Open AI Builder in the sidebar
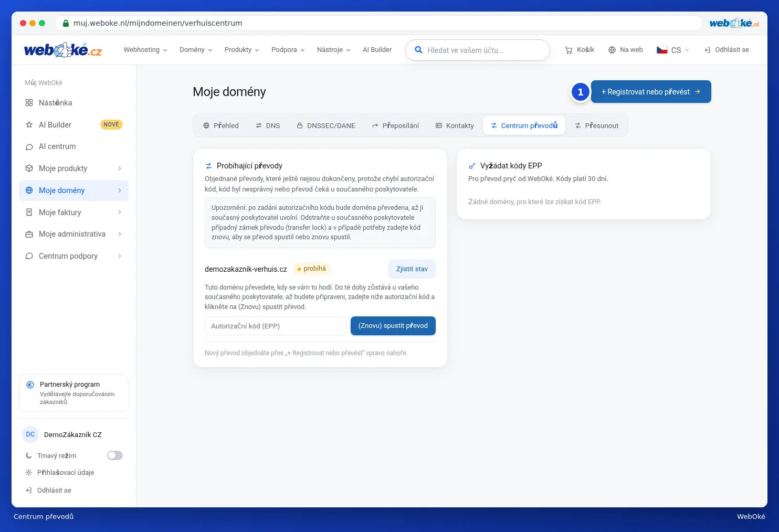The image size is (779, 532). pos(73,125)
